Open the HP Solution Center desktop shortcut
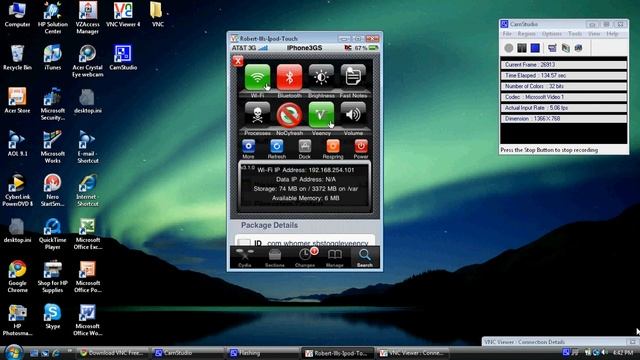Screen dimensions: 640x360 53,18
